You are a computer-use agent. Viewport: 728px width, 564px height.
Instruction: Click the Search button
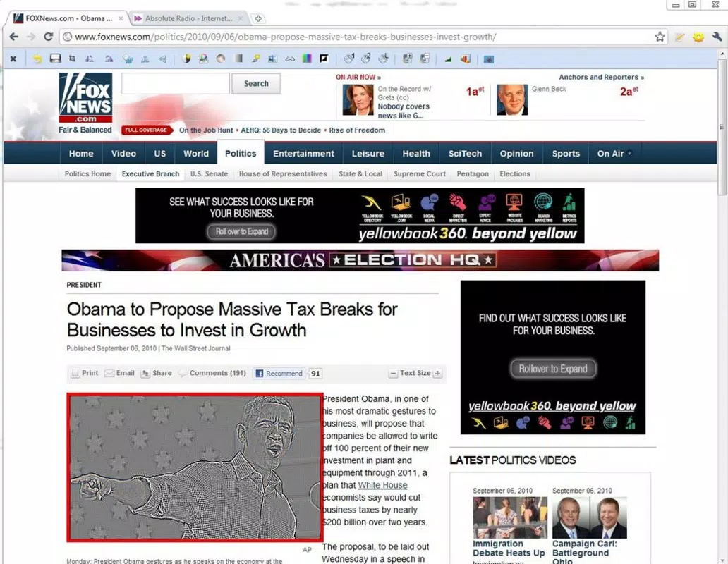pyautogui.click(x=256, y=83)
